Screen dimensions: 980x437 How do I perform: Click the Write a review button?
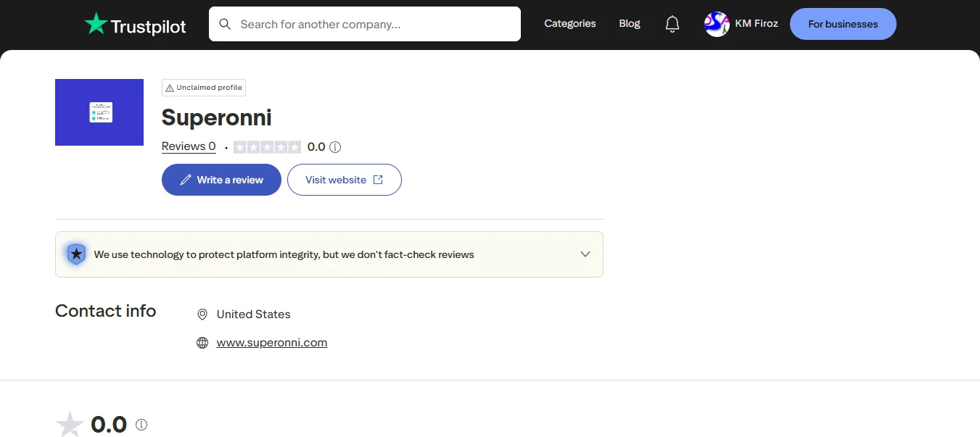[221, 180]
